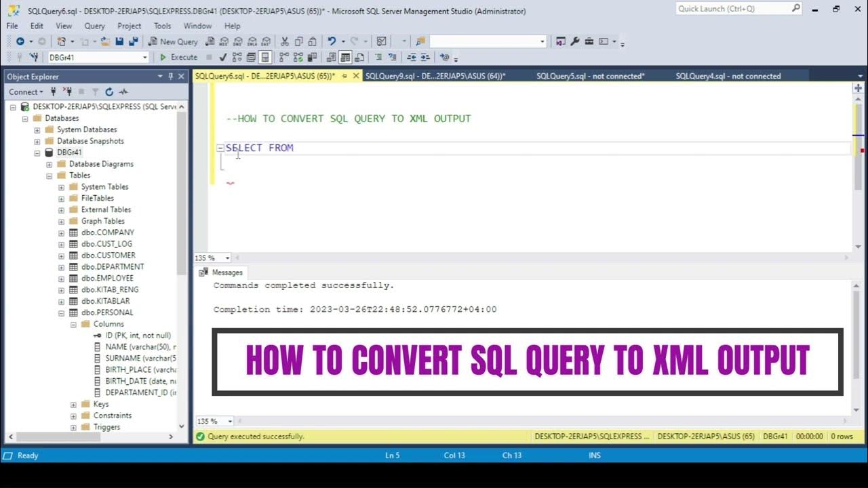Click the Save All icon
Viewport: 868px width, 488px height.
[x=134, y=41]
